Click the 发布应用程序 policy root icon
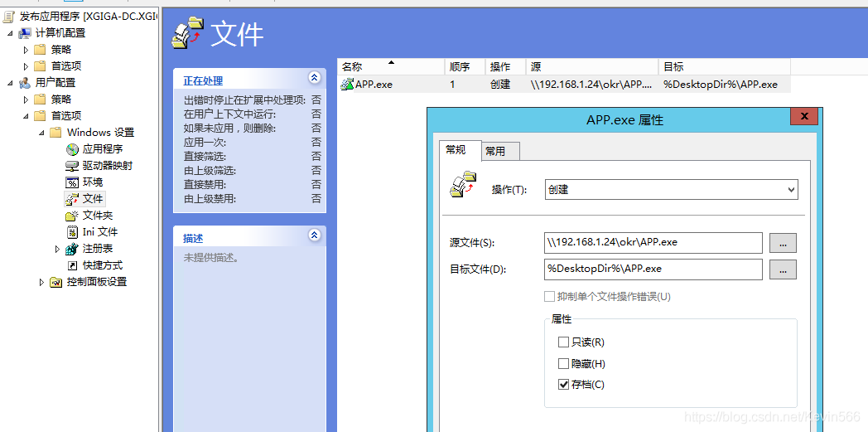The width and height of the screenshot is (868, 432). [x=9, y=17]
